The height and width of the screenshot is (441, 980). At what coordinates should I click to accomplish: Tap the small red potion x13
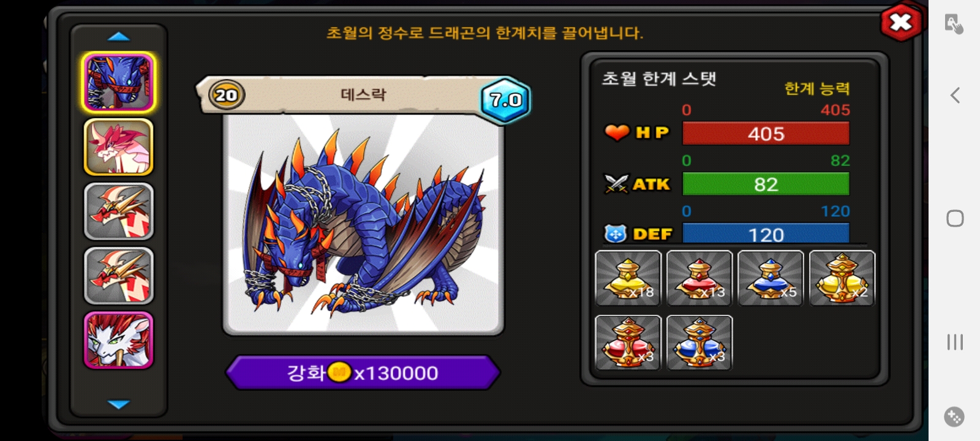tap(699, 278)
